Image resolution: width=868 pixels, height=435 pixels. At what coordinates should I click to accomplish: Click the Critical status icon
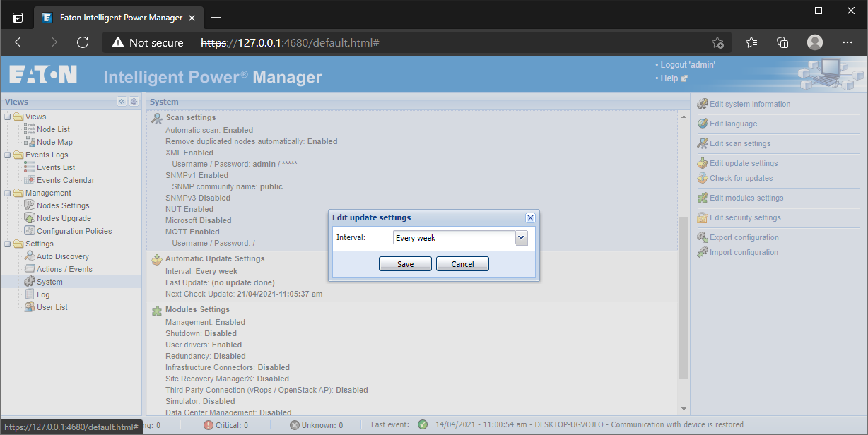[x=209, y=425]
